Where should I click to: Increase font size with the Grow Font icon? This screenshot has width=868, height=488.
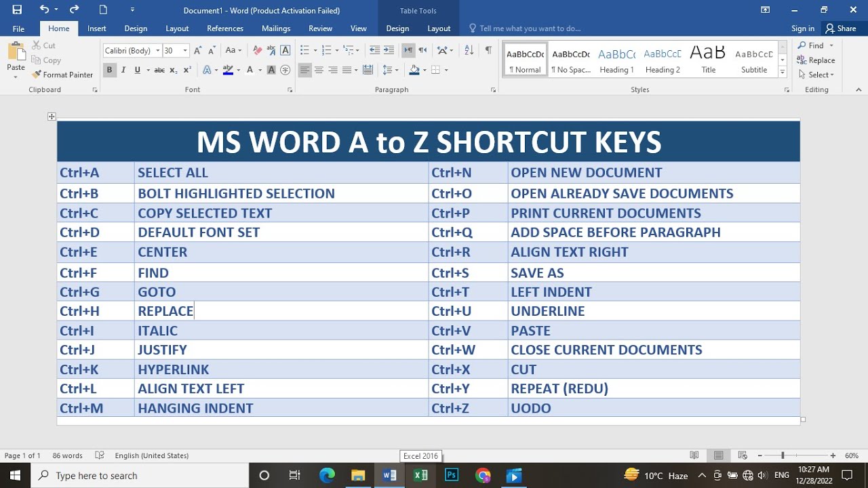(x=197, y=50)
